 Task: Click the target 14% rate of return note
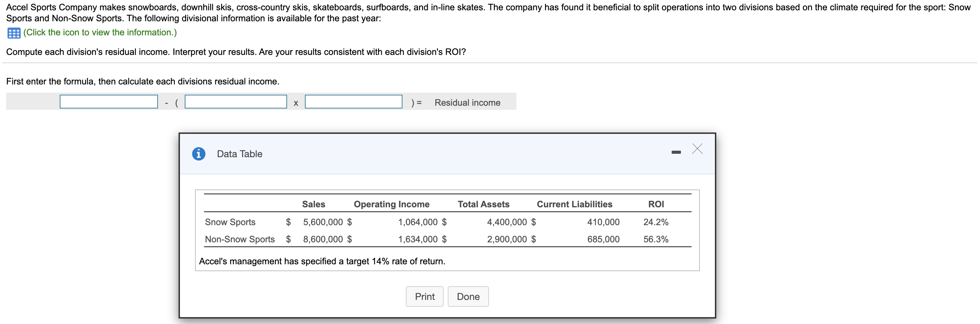[x=322, y=261]
